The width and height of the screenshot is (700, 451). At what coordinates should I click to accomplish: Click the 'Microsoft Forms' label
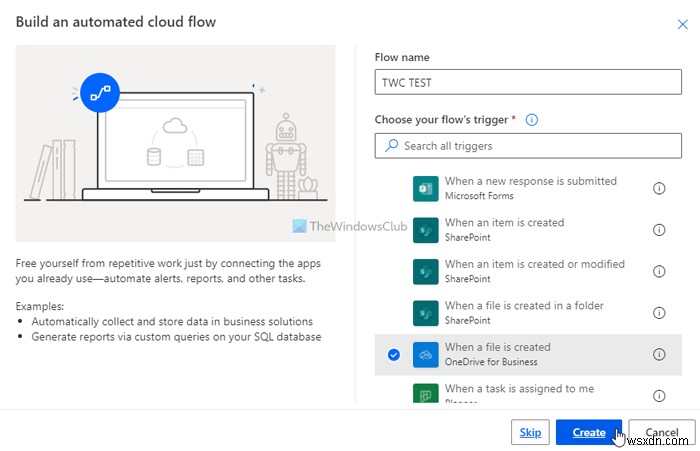click(479, 196)
